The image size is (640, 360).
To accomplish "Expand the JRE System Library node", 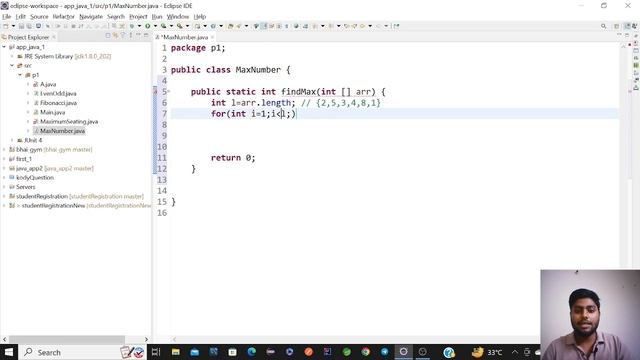I will pyautogui.click(x=12, y=56).
